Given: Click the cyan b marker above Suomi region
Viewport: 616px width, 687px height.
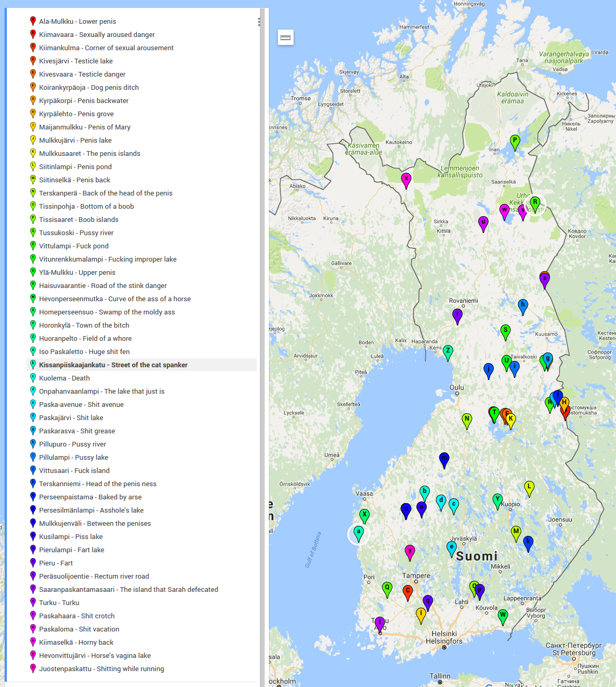Looking at the screenshot, I should click(425, 494).
